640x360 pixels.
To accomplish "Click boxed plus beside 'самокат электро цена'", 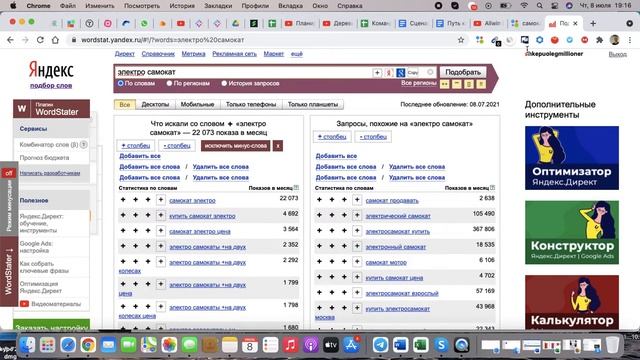I will (161, 231).
